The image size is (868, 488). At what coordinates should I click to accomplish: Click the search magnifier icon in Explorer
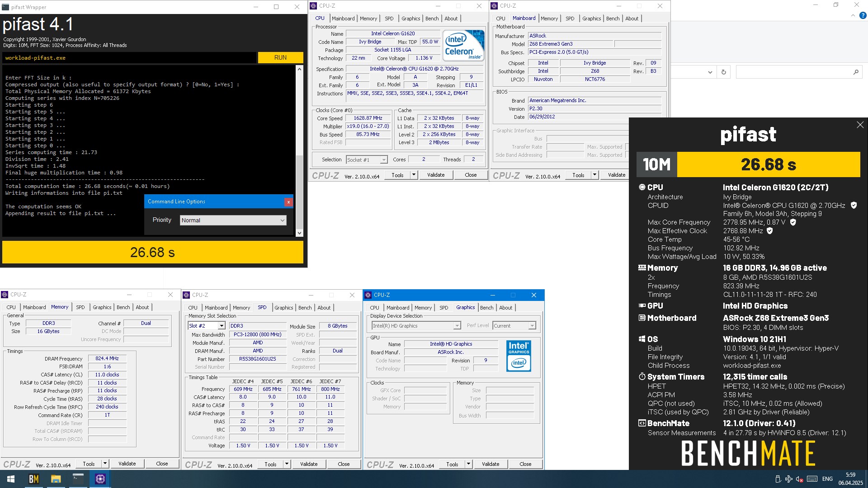855,72
